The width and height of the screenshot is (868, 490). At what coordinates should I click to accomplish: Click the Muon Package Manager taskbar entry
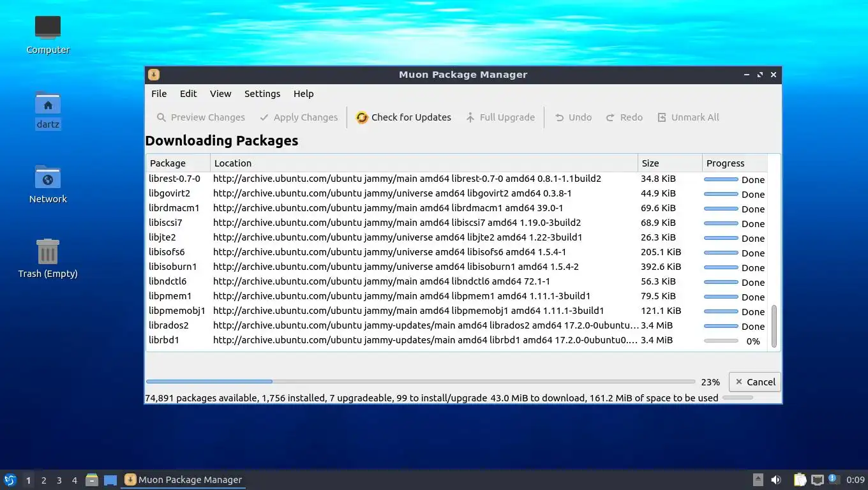click(184, 480)
